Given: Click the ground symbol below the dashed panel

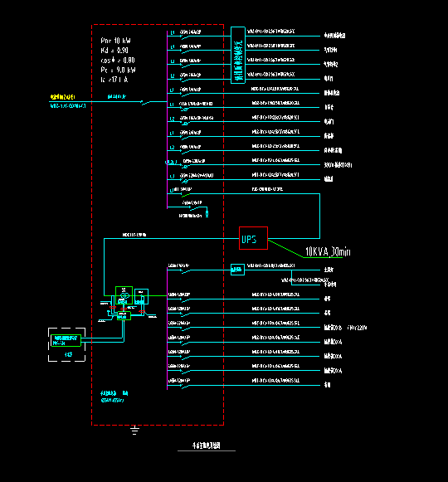Looking at the screenshot, I should pos(134,430).
